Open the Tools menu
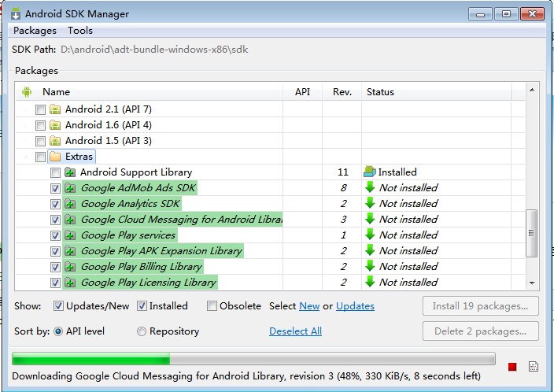 tap(80, 31)
